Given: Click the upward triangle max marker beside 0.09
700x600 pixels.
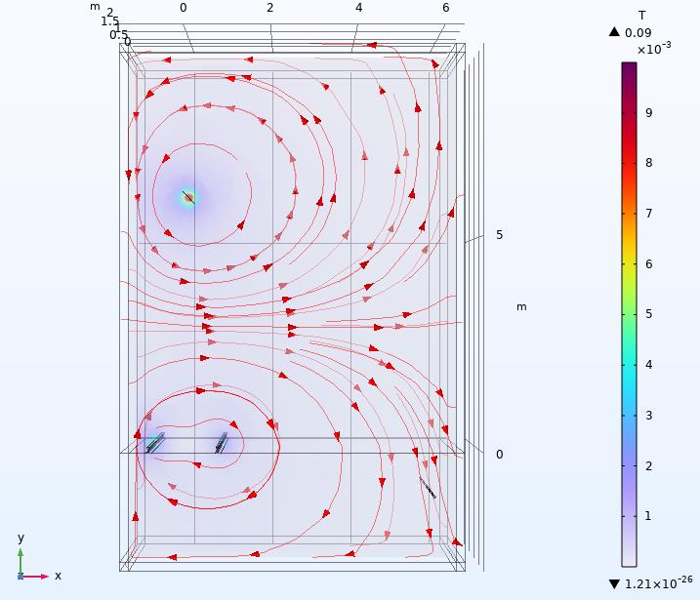Looking at the screenshot, I should [x=614, y=32].
